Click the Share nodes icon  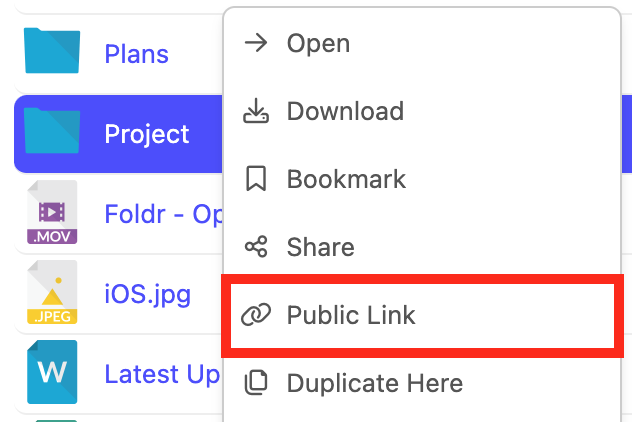(256, 247)
